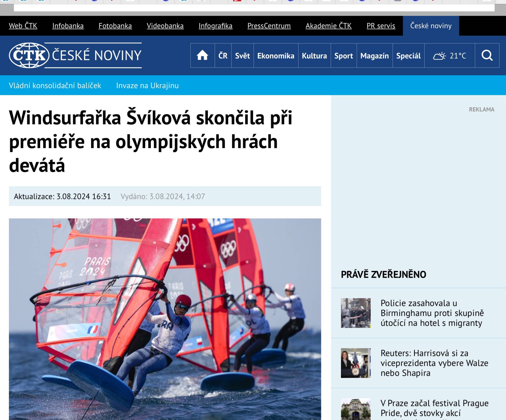The height and width of the screenshot is (420, 506).
Task: Open the Akademie ČTK link
Action: [328, 26]
